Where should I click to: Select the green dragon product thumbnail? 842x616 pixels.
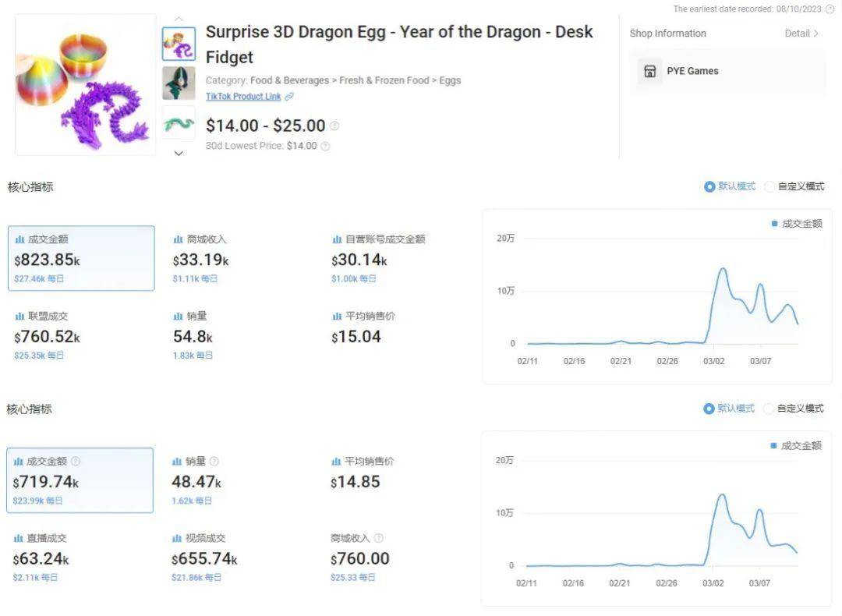click(179, 123)
